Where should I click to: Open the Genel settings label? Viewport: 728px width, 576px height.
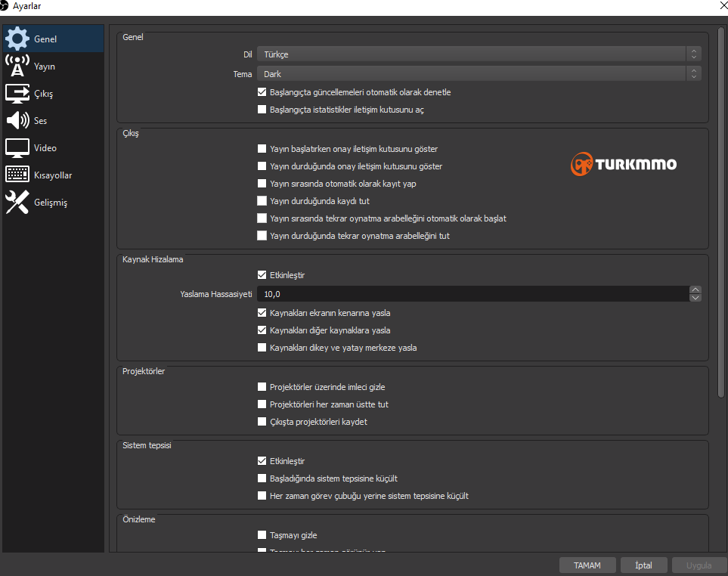(x=45, y=39)
